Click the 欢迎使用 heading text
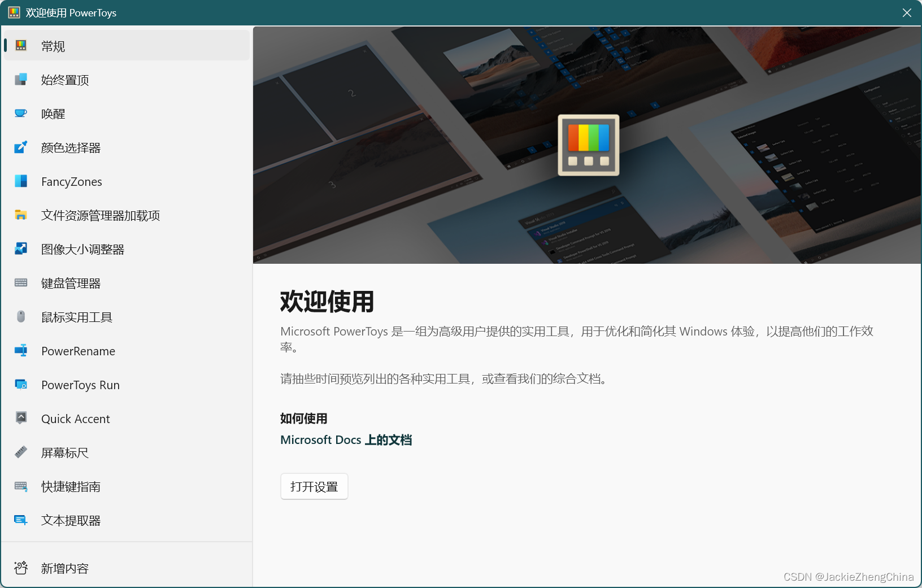Screen dimensions: 922x588 (x=327, y=301)
